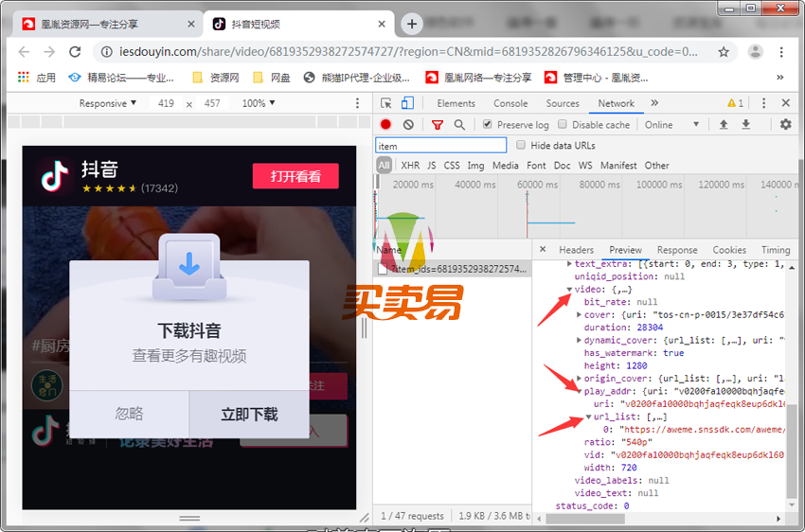Toggle the device toolbar icon
The height and width of the screenshot is (532, 805).
click(x=407, y=103)
